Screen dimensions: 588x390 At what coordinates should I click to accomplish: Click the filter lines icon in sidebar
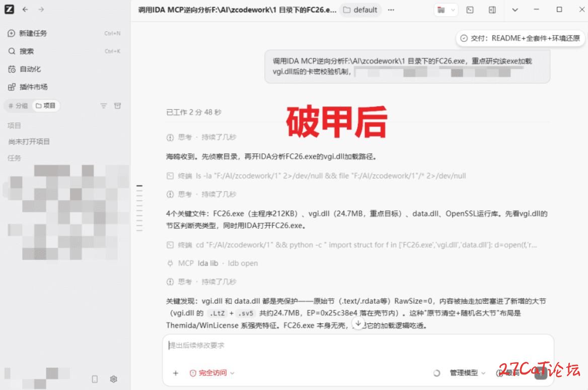pyautogui.click(x=104, y=106)
